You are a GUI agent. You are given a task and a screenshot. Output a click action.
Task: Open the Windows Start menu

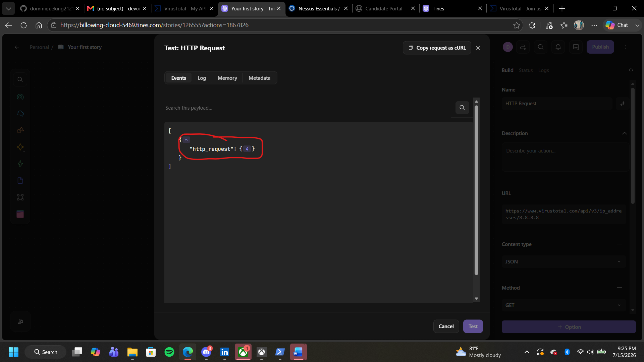point(13,352)
